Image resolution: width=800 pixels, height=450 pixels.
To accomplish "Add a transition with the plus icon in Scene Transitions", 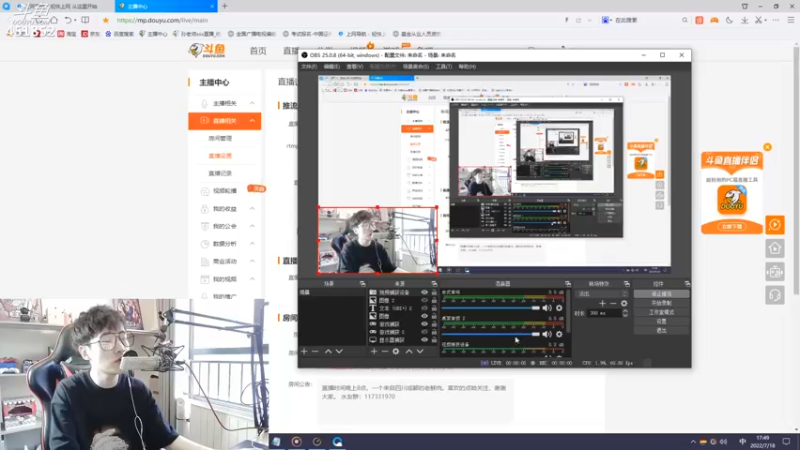I will (602, 304).
